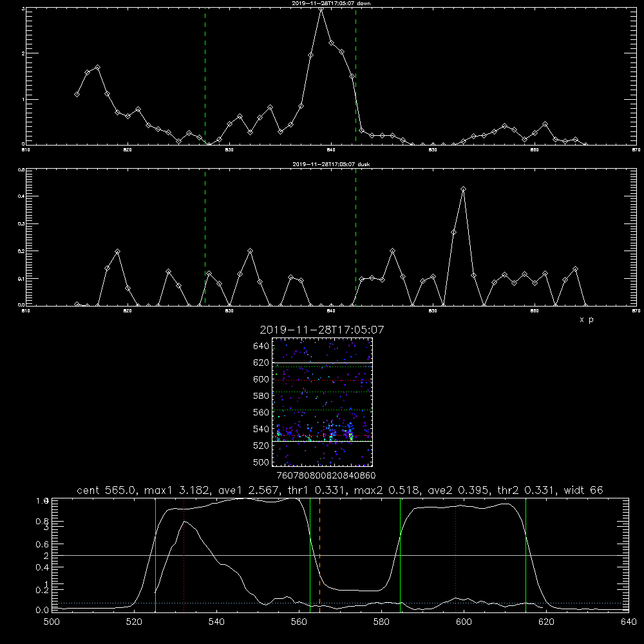Click the heat map y-axis label 580
The width and height of the screenshot is (644, 644).
tap(261, 396)
